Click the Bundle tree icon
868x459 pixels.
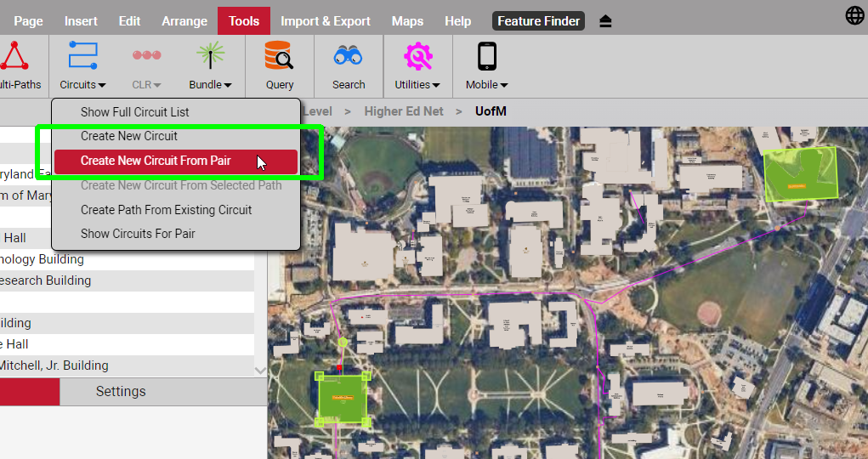pyautogui.click(x=210, y=55)
